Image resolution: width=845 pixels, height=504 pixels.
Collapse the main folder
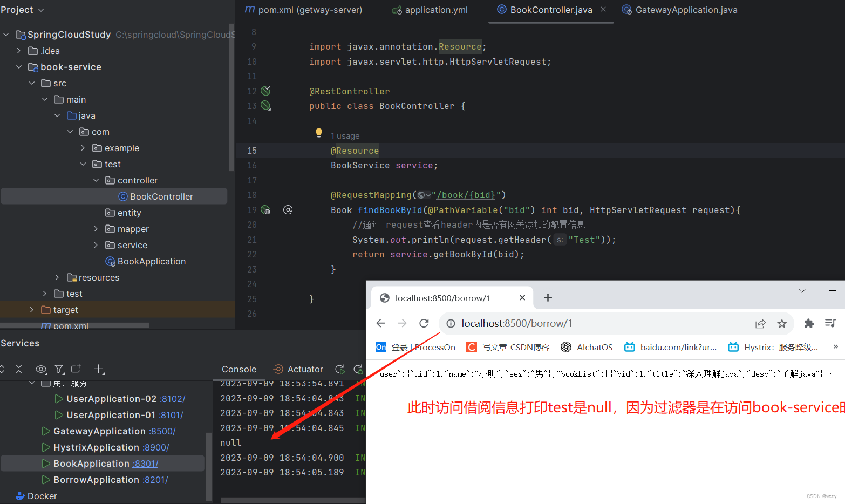[x=45, y=99]
